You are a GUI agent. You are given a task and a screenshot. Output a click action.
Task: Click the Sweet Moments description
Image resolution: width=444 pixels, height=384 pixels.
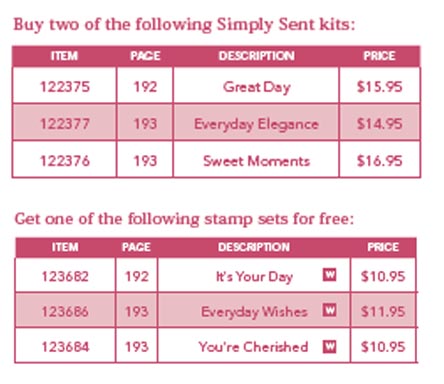tap(256, 161)
